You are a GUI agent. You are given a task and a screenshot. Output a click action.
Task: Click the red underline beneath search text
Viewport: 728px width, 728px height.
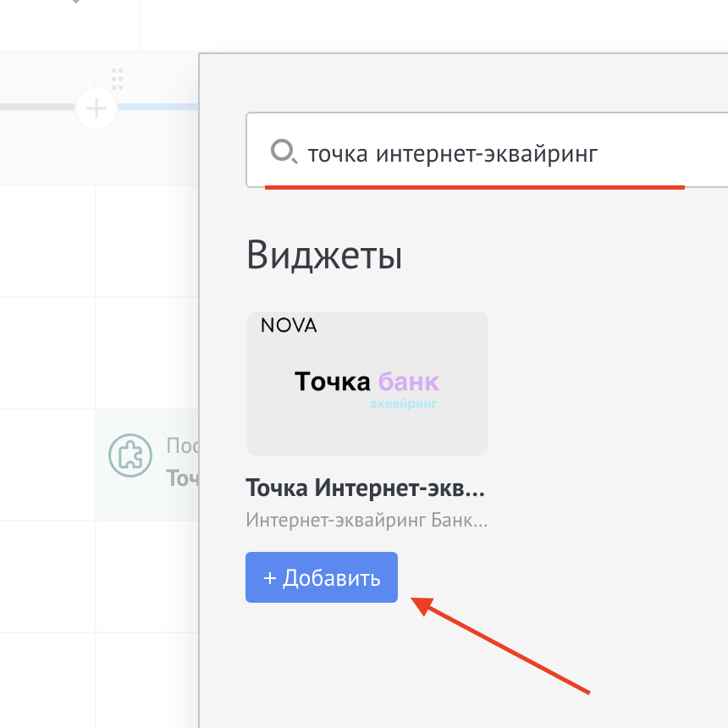pos(474,187)
